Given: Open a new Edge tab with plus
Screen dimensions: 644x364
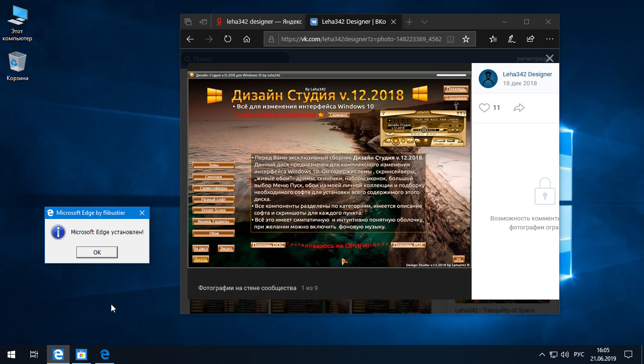Looking at the screenshot, I should (410, 22).
